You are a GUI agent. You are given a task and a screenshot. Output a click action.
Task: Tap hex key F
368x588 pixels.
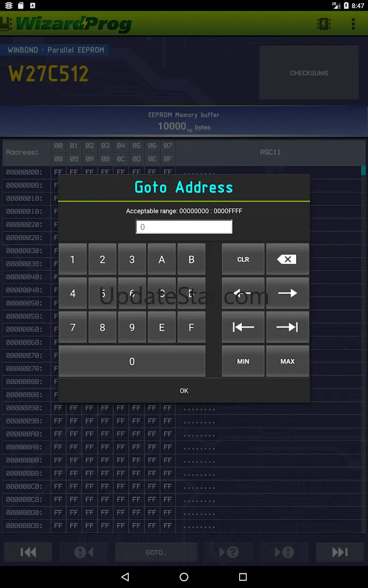click(x=192, y=327)
